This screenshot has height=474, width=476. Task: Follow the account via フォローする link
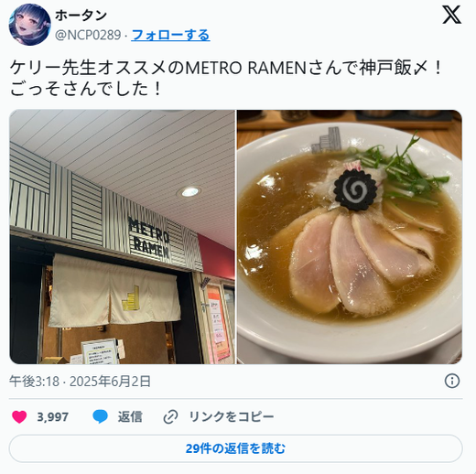[x=170, y=35]
